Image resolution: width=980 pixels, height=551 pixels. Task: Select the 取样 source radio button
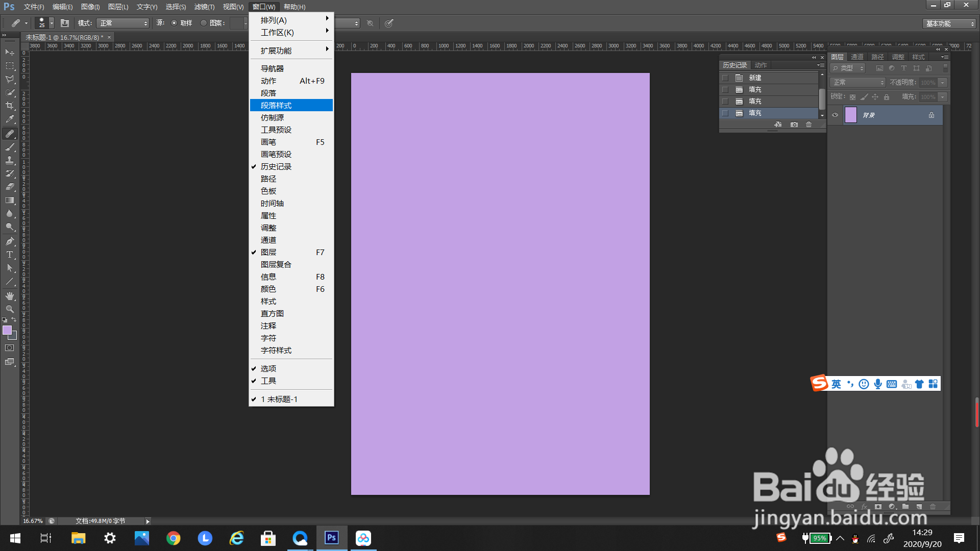174,23
